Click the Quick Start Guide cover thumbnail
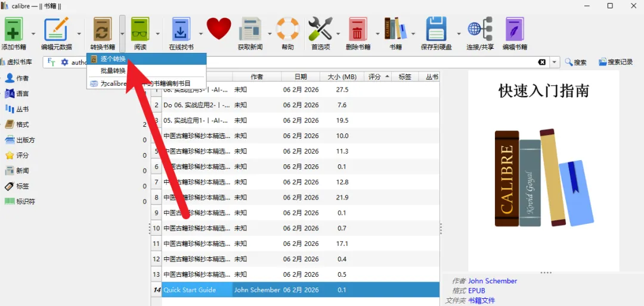 click(544, 172)
